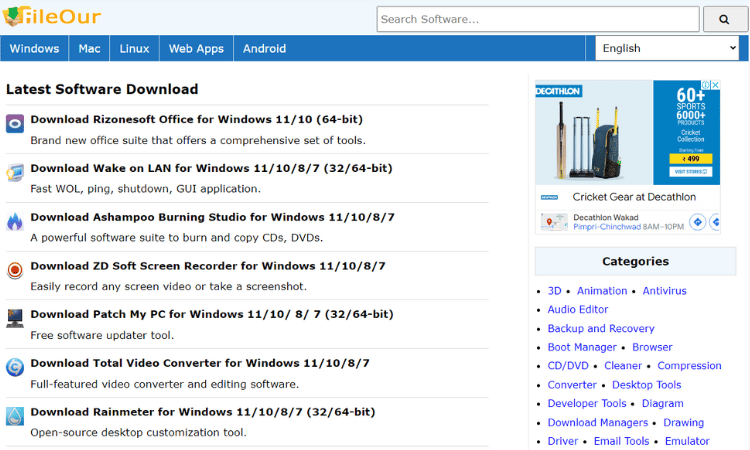Click 'Open-source desktop customization tool.' description

[x=138, y=433]
